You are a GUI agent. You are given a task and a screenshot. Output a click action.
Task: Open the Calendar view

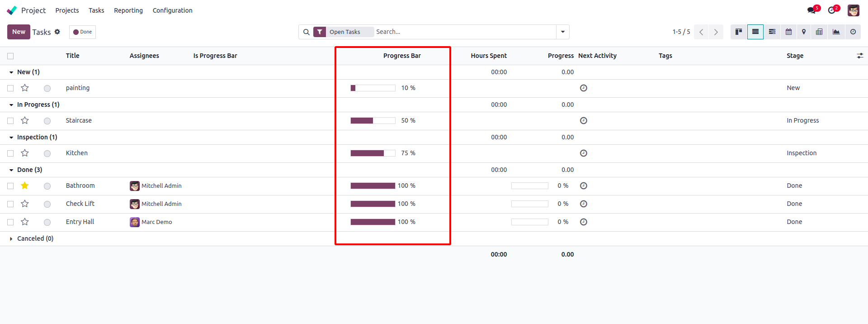[788, 32]
